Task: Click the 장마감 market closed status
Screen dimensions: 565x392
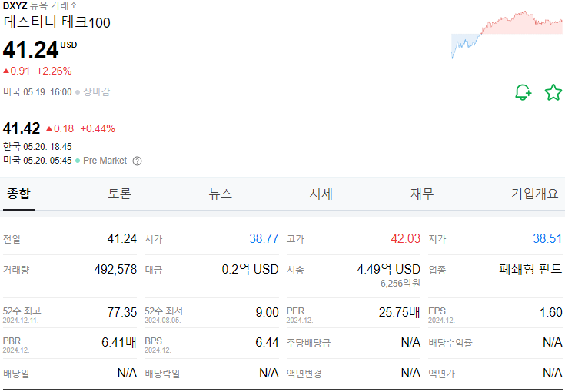Action: (x=96, y=92)
